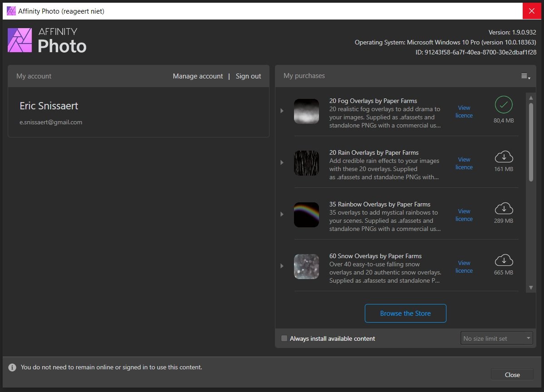This screenshot has width=544, height=392.
Task: Download the 60 Snow Overlays pack
Action: [x=504, y=260]
